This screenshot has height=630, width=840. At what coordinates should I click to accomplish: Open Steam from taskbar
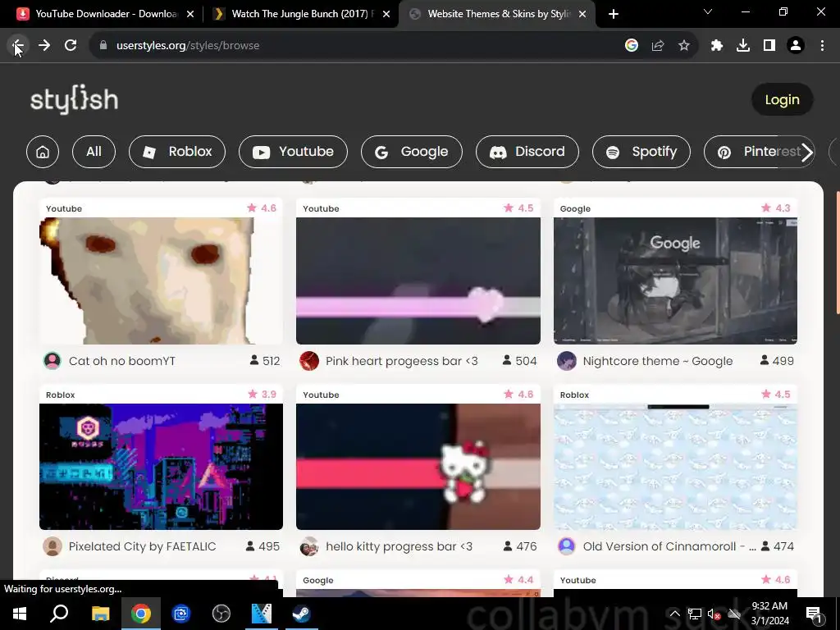[x=301, y=614]
